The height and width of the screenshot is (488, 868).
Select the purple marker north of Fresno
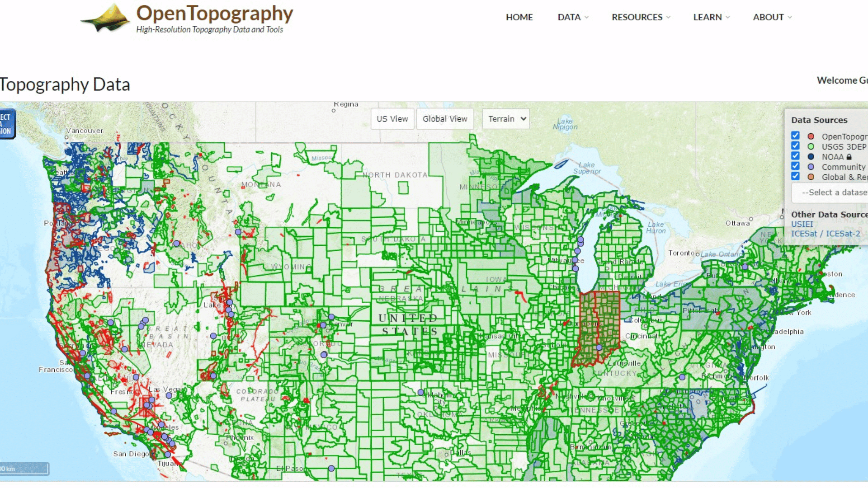pos(136,377)
